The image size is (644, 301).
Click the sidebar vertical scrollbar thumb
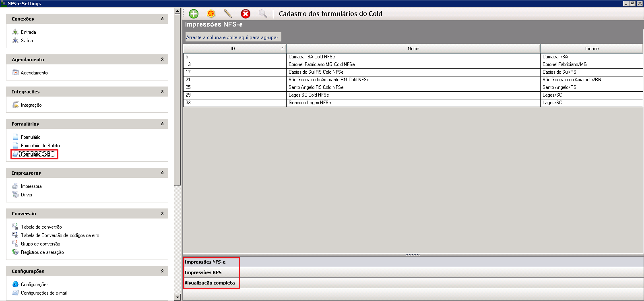coord(178,100)
